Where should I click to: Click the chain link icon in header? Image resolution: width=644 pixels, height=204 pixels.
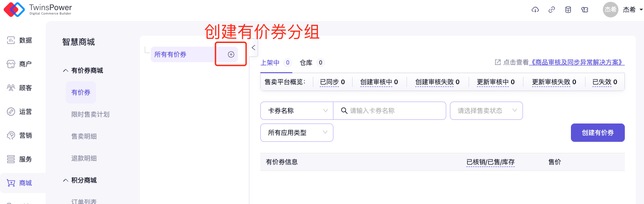click(x=552, y=10)
